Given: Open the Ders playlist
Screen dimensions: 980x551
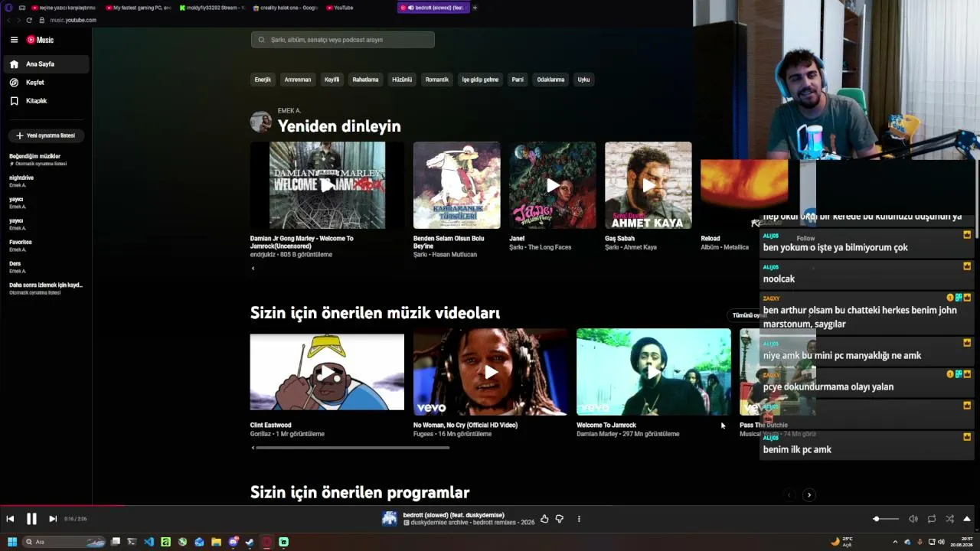Looking at the screenshot, I should pyautogui.click(x=46, y=266).
